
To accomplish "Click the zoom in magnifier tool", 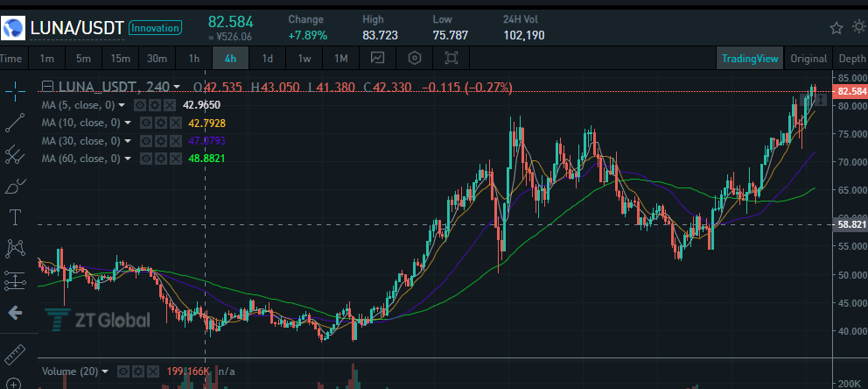I will click(x=13, y=384).
